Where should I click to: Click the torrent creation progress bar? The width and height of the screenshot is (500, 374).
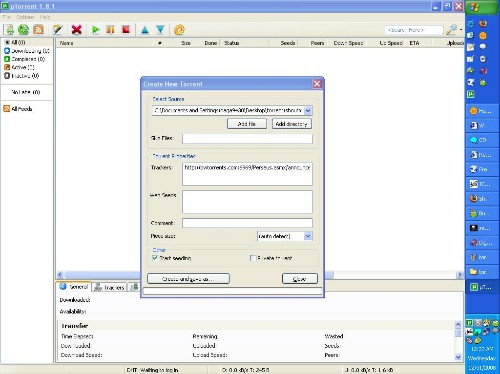233,292
